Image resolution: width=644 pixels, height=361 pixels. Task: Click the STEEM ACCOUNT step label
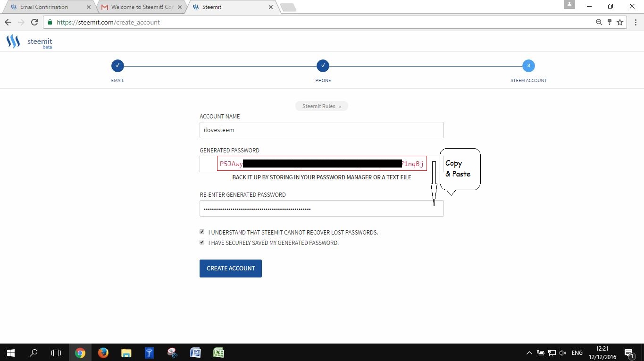coord(528,81)
